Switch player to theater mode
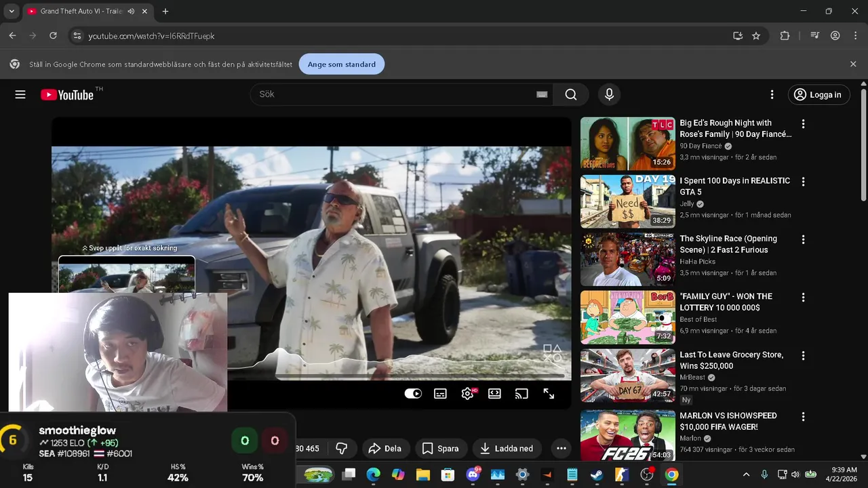The height and width of the screenshot is (488, 868). tap(494, 394)
